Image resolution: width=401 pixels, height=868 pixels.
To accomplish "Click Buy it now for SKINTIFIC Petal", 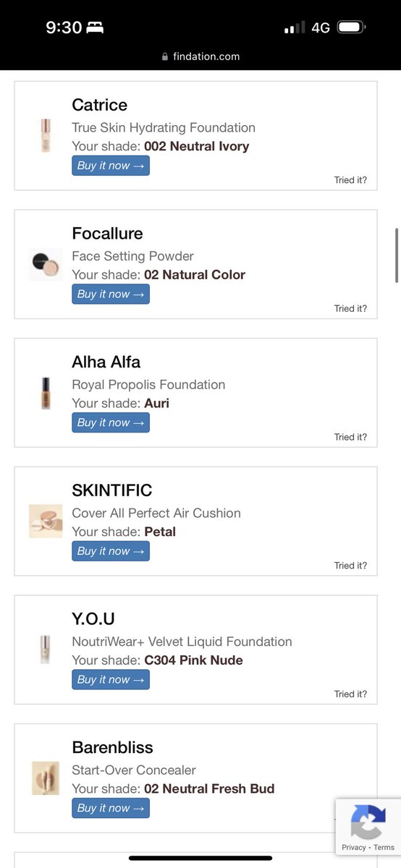I will coord(111,551).
